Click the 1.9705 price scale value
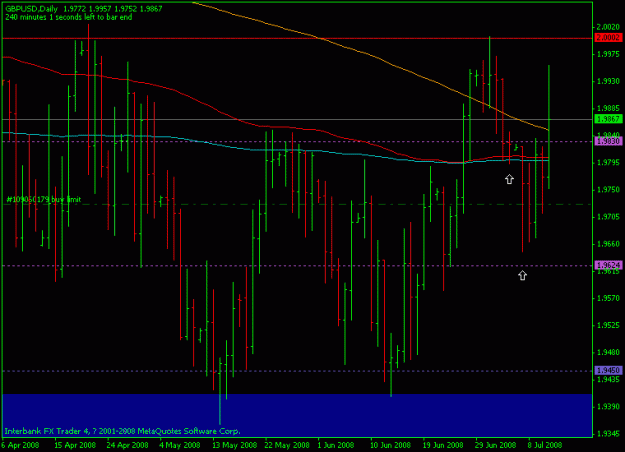 coord(608,217)
